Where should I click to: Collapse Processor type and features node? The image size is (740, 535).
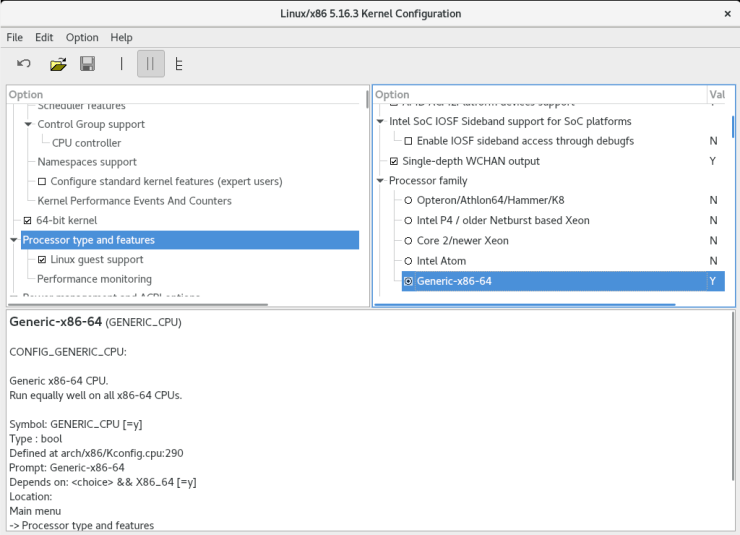(x=14, y=240)
